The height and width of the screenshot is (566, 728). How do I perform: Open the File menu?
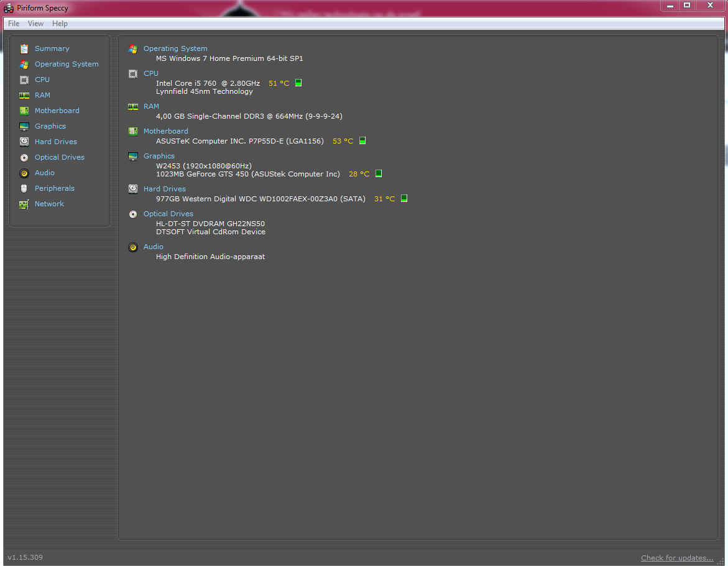[14, 24]
